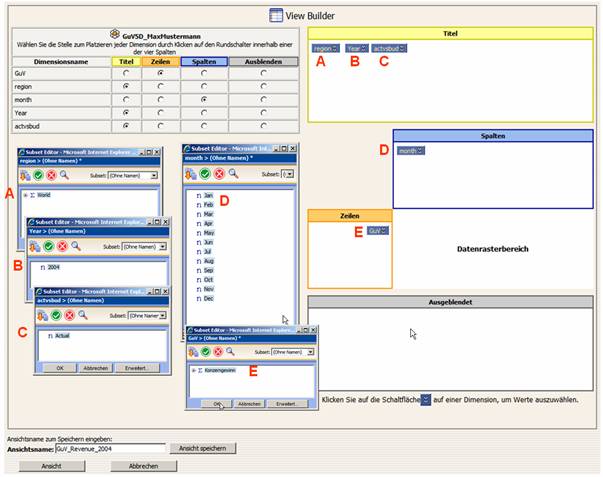This screenshot has height=477, width=603.
Task: Click the Ansichtsname text field
Action: pos(109,449)
